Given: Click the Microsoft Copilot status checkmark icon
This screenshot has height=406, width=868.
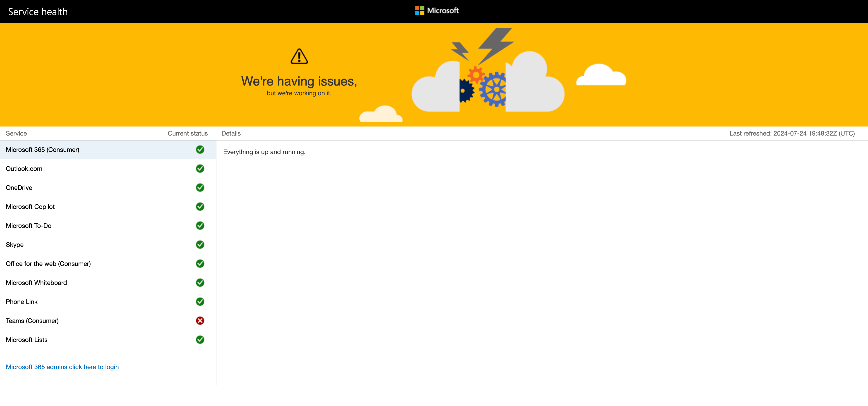Looking at the screenshot, I should tap(200, 207).
